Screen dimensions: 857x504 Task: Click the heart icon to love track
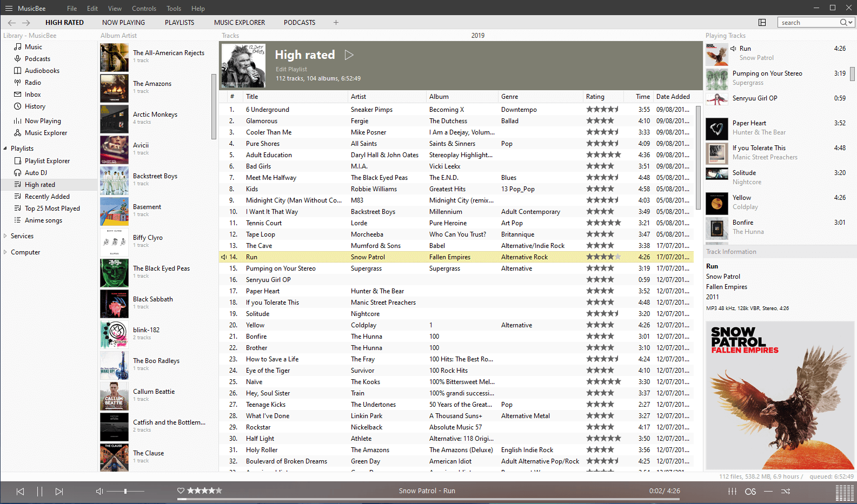coord(181,490)
